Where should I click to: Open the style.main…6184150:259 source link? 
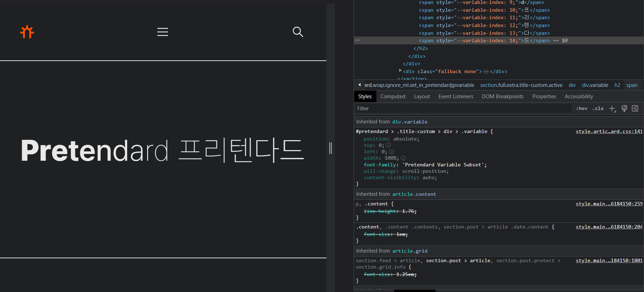(609, 204)
